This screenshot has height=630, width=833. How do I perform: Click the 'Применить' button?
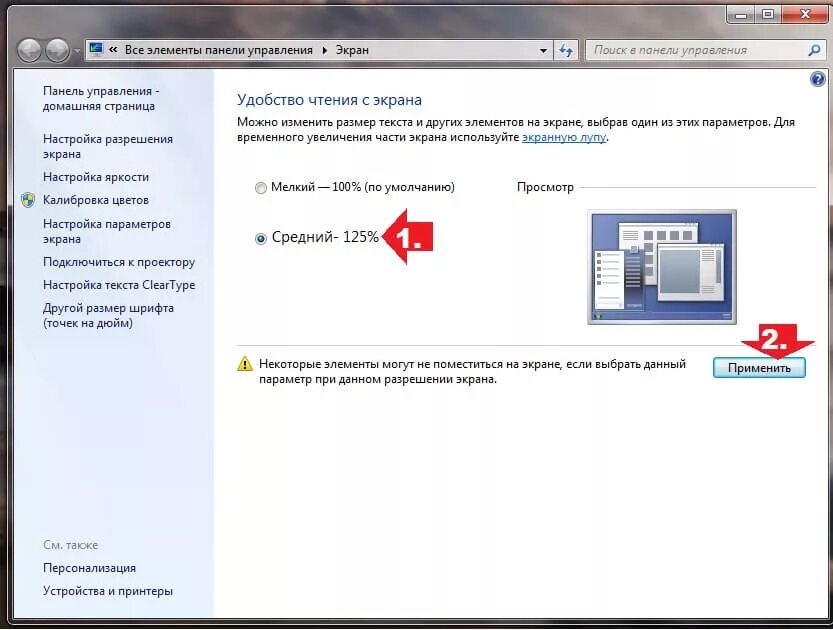759,368
